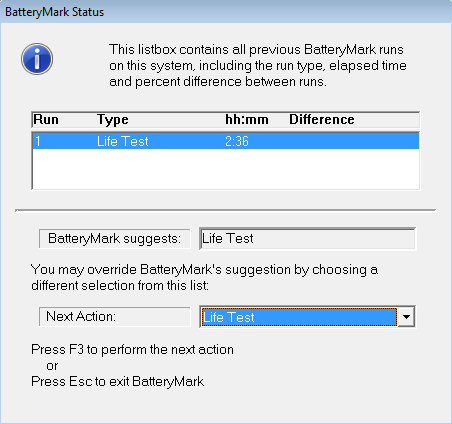
Task: Click the Type column header
Action: pos(113,120)
